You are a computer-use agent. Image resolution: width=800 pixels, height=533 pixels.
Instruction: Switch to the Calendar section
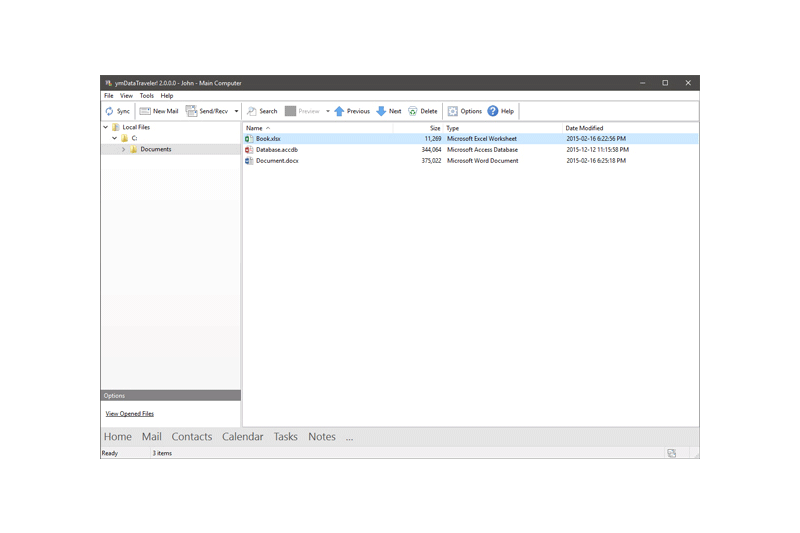point(242,437)
